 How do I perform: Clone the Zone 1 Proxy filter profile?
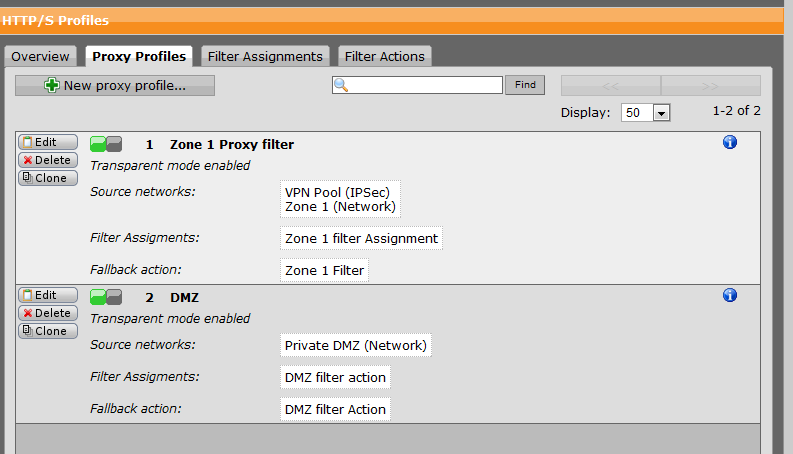pyautogui.click(x=48, y=178)
